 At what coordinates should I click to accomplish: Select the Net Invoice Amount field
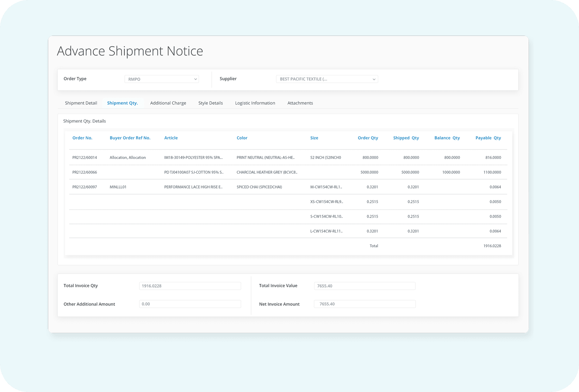pyautogui.click(x=365, y=304)
